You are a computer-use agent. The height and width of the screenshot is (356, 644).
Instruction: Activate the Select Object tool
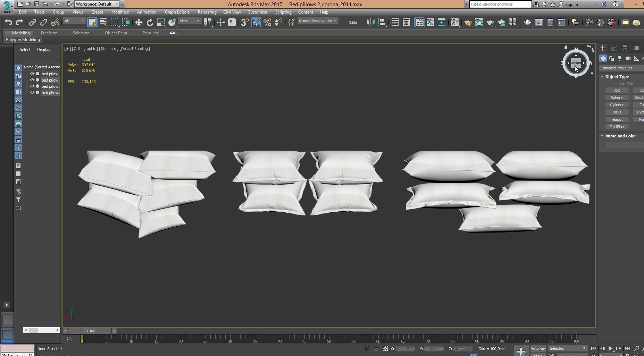coord(92,23)
